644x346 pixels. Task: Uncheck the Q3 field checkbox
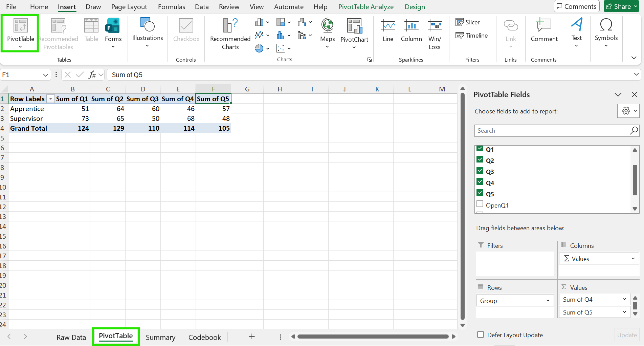[480, 171]
